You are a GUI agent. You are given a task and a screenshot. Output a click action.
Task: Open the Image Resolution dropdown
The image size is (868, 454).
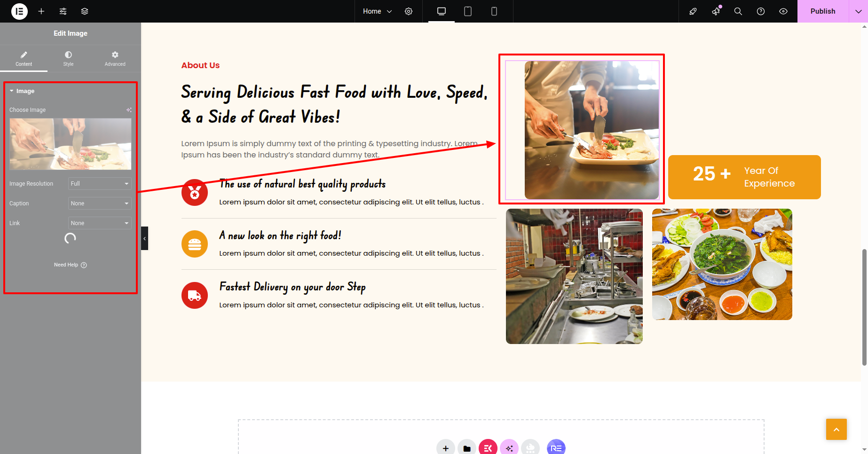click(x=100, y=184)
